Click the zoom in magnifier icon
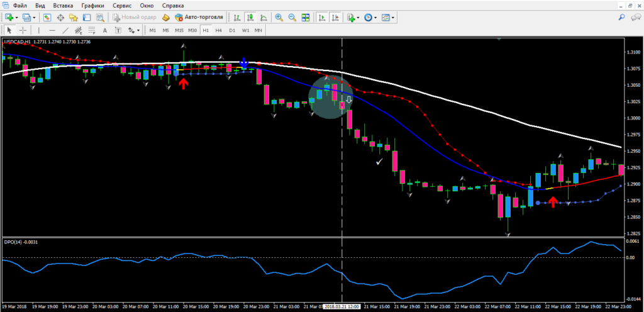The height and width of the screenshot is (312, 644). [x=279, y=18]
